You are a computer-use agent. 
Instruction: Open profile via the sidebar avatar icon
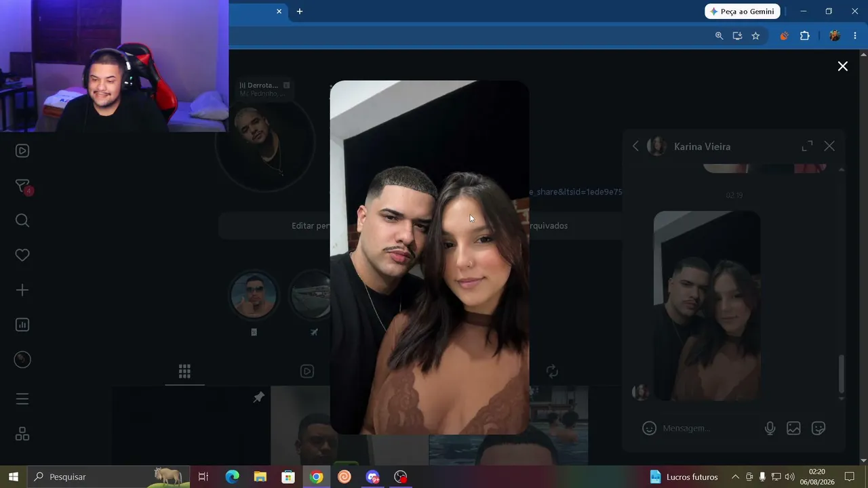click(22, 360)
